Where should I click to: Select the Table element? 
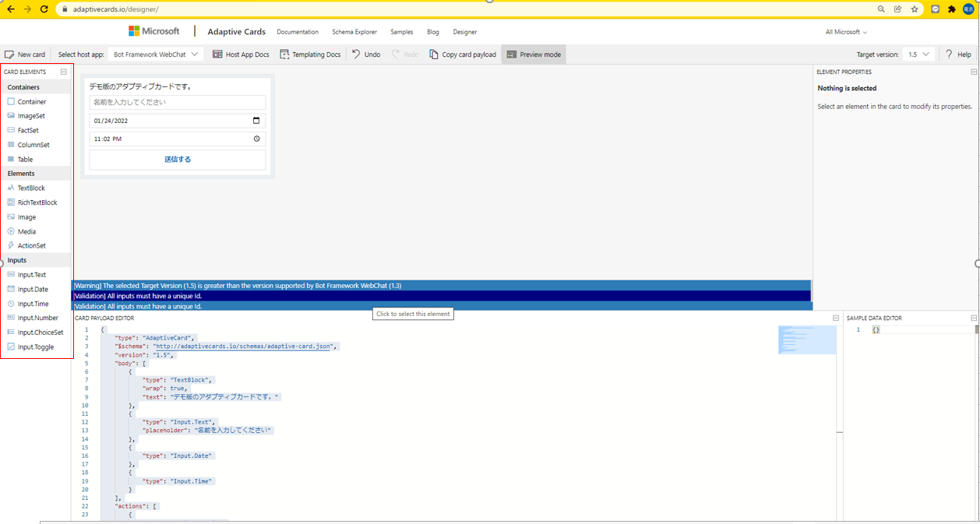pyautogui.click(x=20, y=160)
